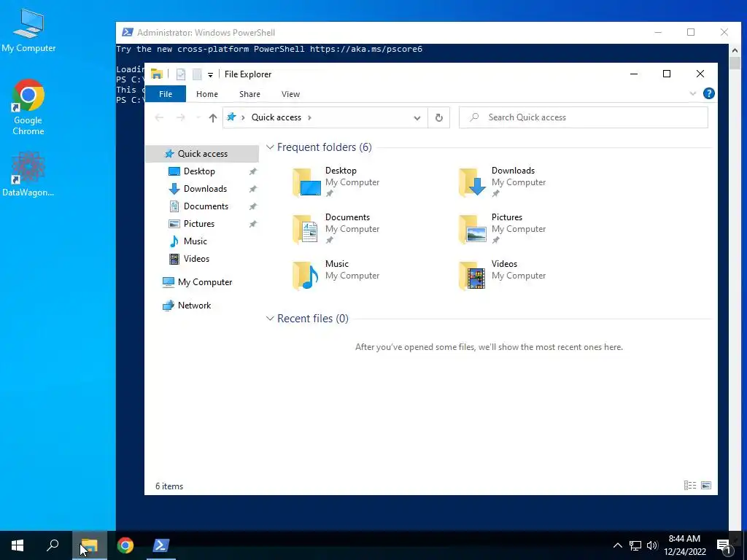The height and width of the screenshot is (560, 747).
Task: Maximize the File Explorer window
Action: click(x=667, y=74)
